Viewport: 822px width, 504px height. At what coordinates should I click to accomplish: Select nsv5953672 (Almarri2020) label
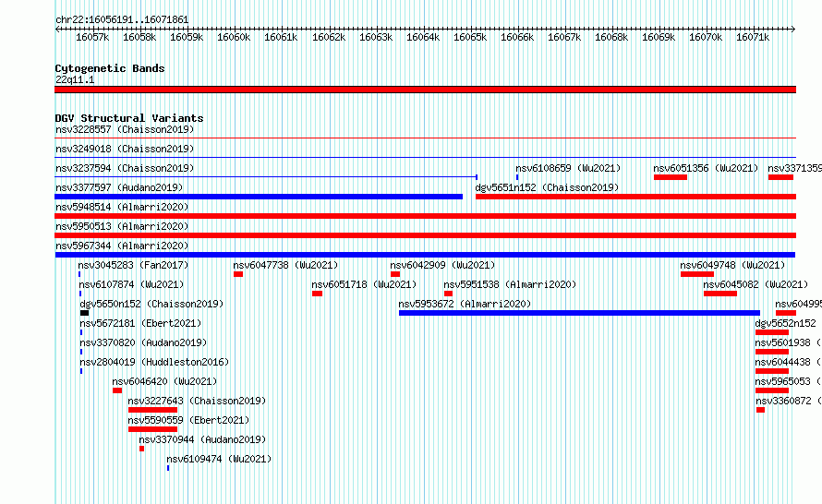tap(465, 304)
